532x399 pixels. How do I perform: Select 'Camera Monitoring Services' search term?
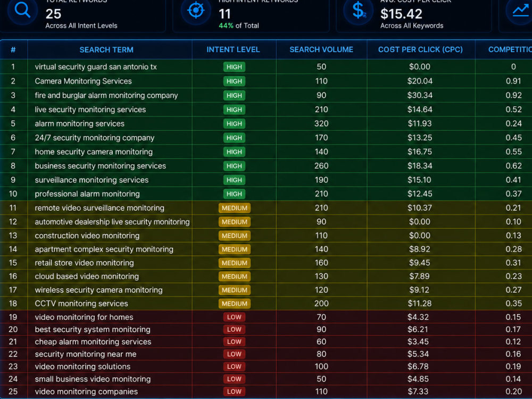click(83, 81)
